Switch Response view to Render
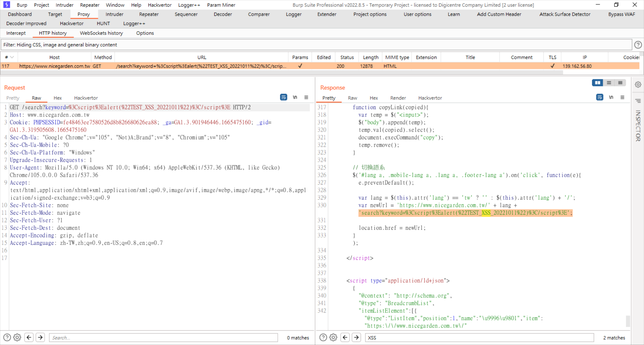 point(398,98)
